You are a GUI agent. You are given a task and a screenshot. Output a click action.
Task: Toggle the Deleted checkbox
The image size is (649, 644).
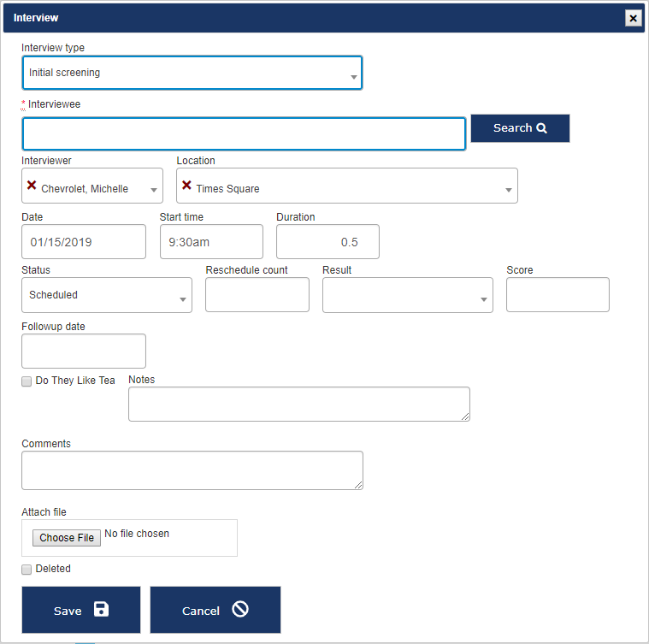point(27,570)
